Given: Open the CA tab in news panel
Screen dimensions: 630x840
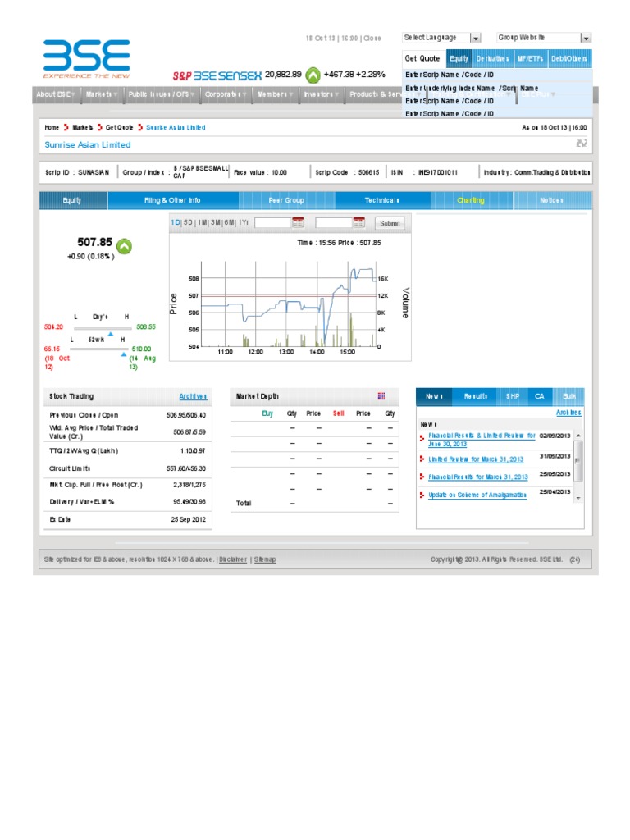Looking at the screenshot, I should click(x=540, y=396).
